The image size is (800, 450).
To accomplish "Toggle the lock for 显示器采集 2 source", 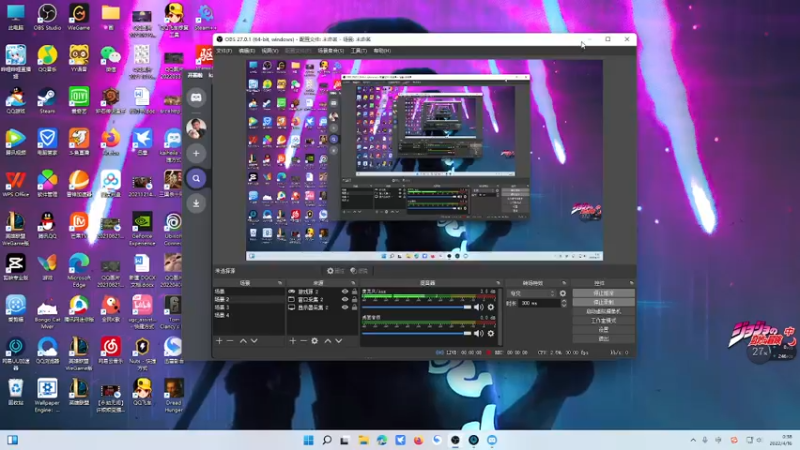I will tap(354, 307).
